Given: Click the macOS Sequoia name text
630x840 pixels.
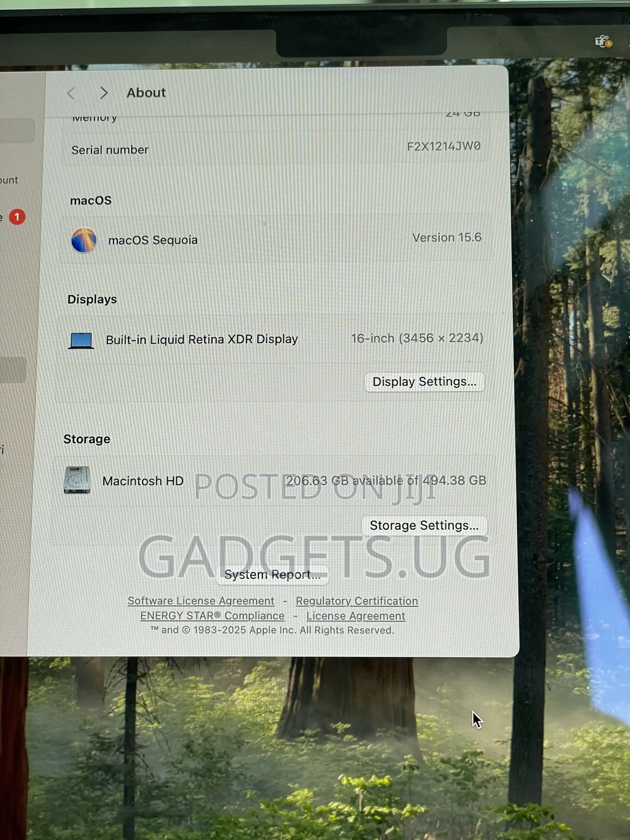Looking at the screenshot, I should pos(153,240).
